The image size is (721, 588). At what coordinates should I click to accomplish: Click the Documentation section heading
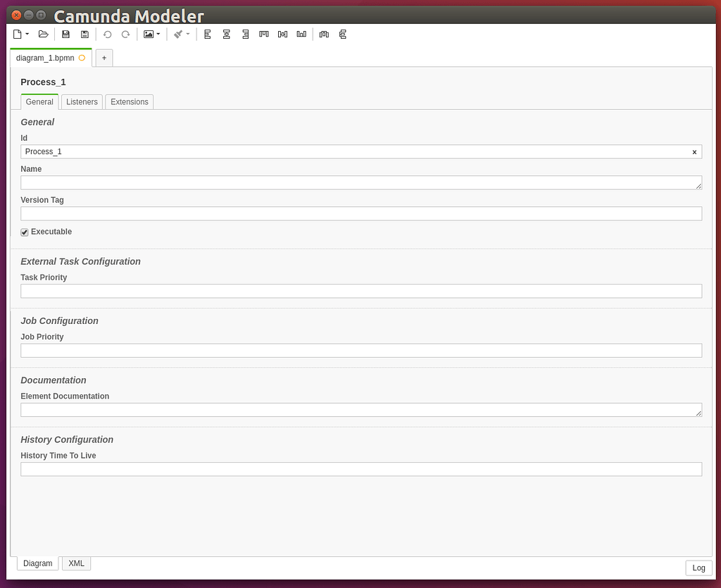[x=54, y=380]
